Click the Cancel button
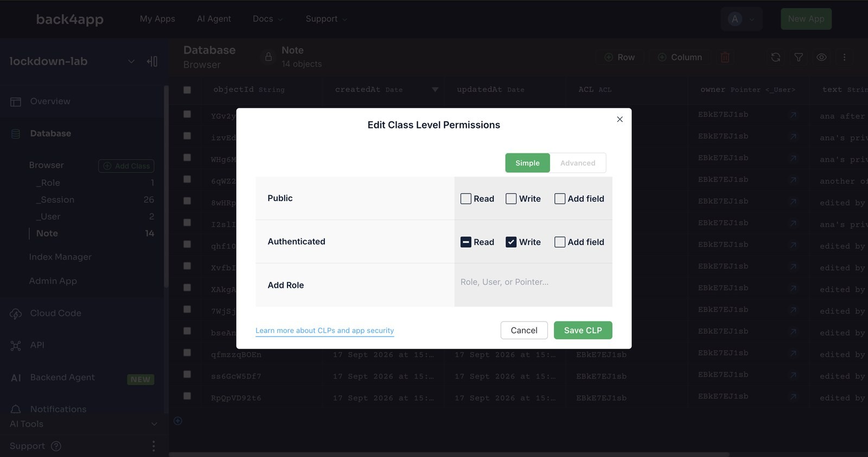 pyautogui.click(x=524, y=331)
